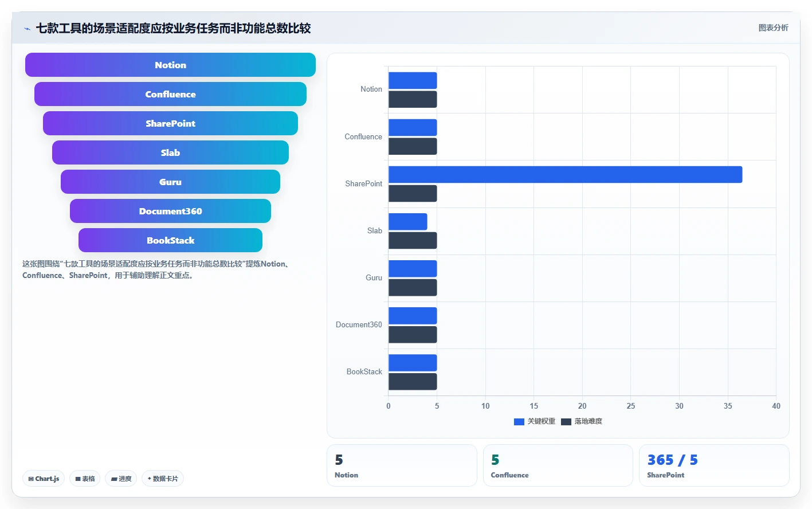The height and width of the screenshot is (509, 812).
Task: Click the 表格 tag chip
Action: pos(85,479)
